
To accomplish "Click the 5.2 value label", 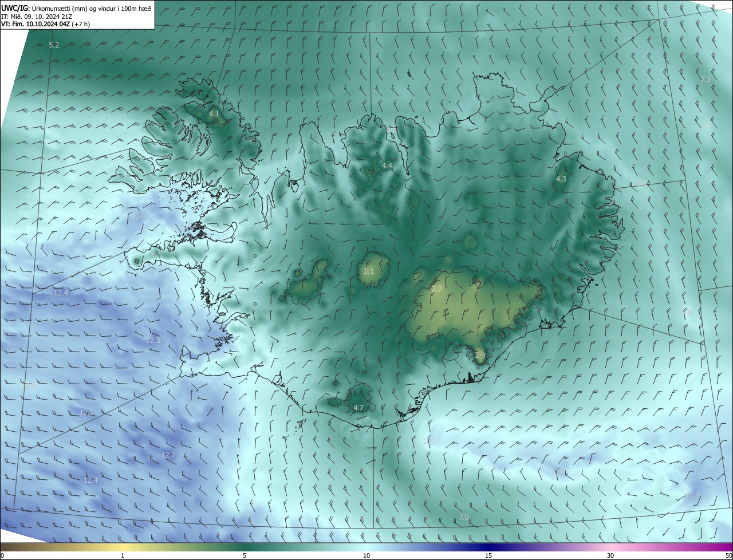I will (x=54, y=45).
